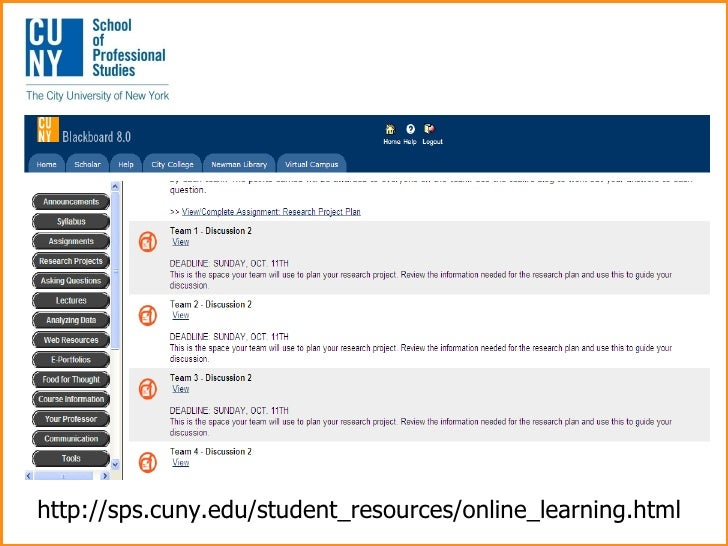
Task: Click the Logout icon
Action: [429, 129]
